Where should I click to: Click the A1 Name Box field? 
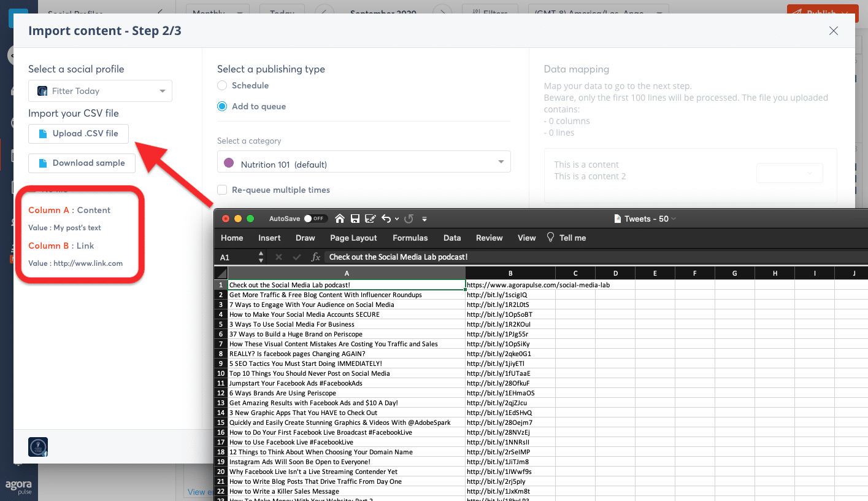tap(236, 257)
